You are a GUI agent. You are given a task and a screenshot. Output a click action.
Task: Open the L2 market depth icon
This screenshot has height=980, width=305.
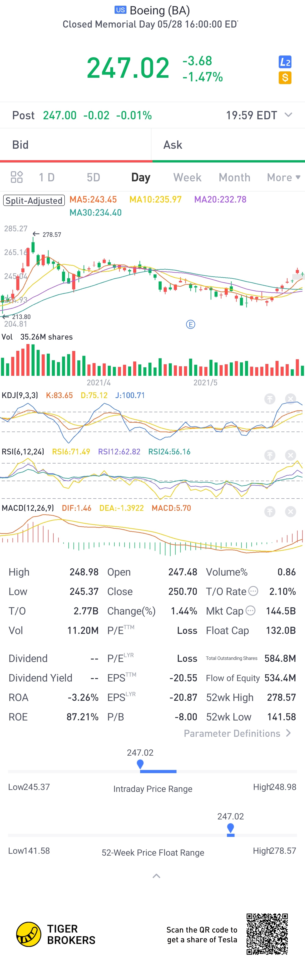285,62
